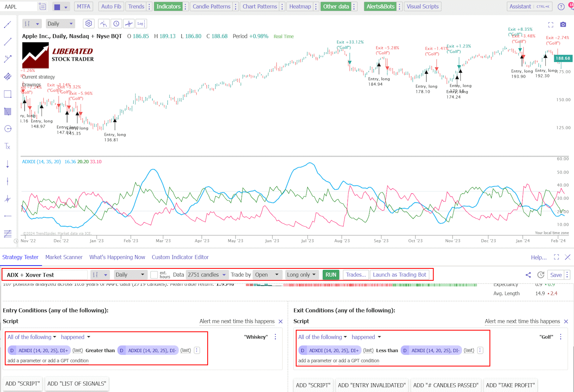The height and width of the screenshot is (392, 574).
Task: Select the ellipse drawing tool
Action: (x=7, y=129)
